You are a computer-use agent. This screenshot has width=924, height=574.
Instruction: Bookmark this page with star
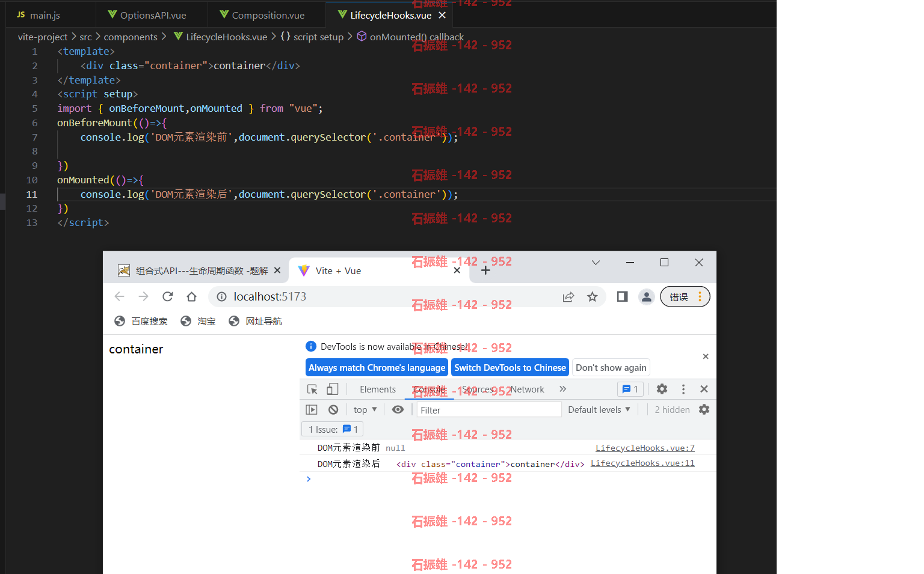(x=593, y=296)
